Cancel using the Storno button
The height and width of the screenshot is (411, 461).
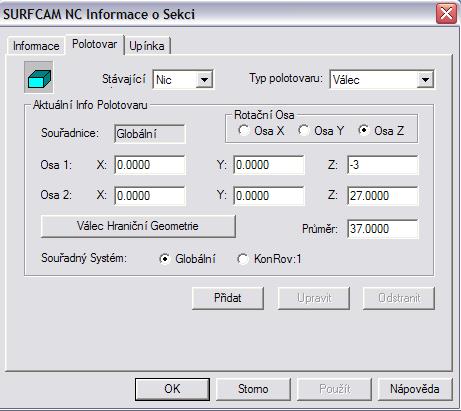[x=253, y=389]
